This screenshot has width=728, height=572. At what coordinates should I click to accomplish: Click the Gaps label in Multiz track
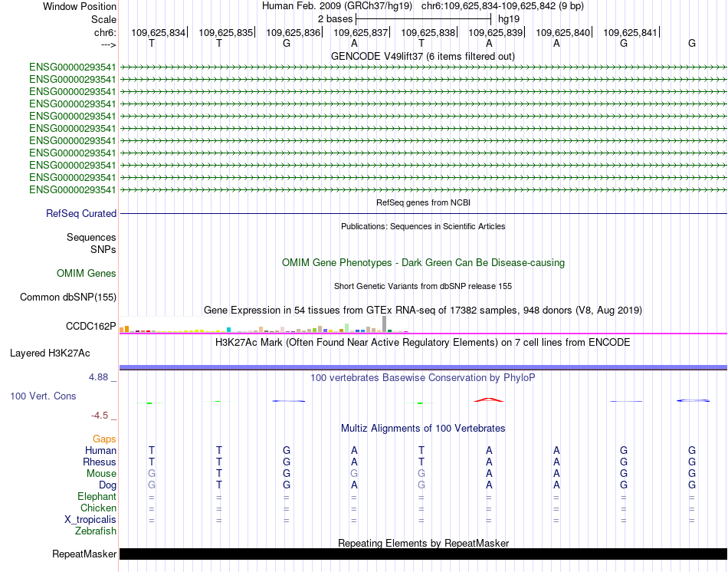tap(104, 439)
